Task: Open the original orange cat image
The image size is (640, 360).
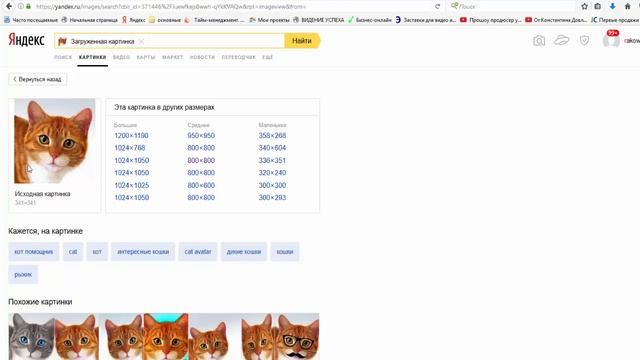Action: click(55, 141)
